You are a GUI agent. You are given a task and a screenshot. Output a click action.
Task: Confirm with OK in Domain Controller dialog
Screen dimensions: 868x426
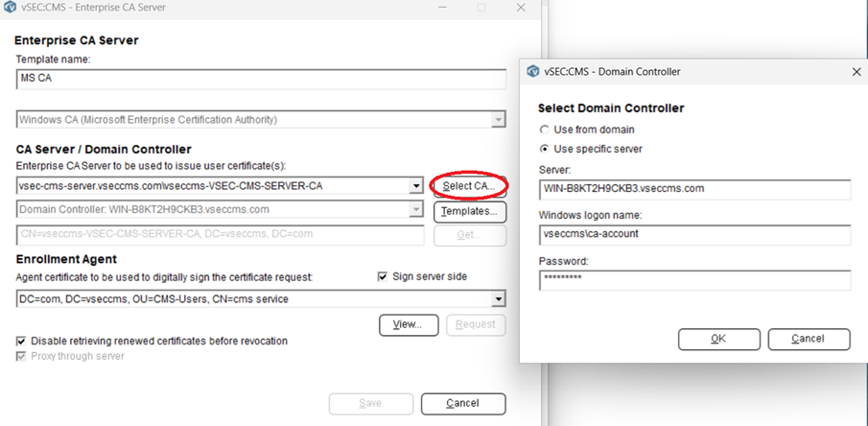[x=719, y=339]
